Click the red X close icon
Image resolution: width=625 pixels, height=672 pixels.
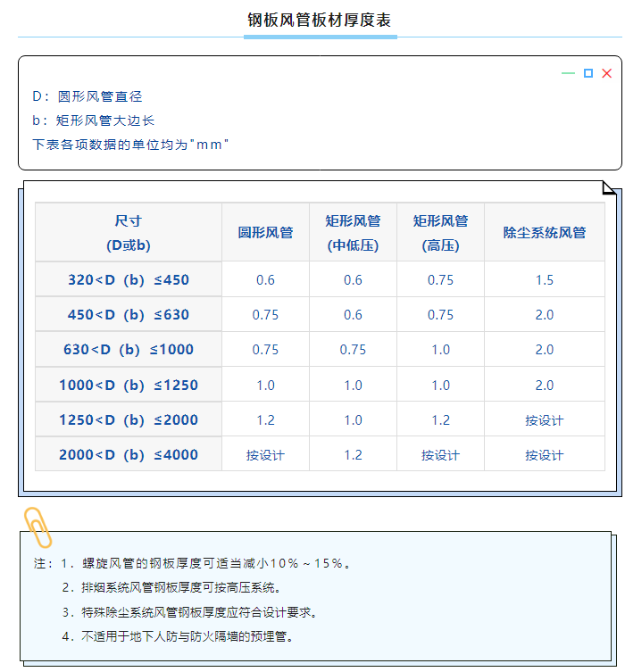[x=607, y=73]
